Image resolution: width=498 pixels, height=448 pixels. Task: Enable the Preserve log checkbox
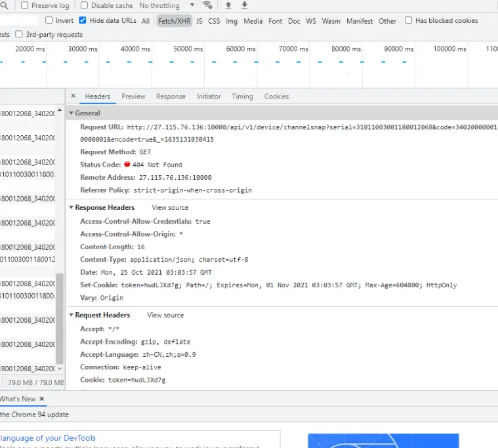pos(25,5)
